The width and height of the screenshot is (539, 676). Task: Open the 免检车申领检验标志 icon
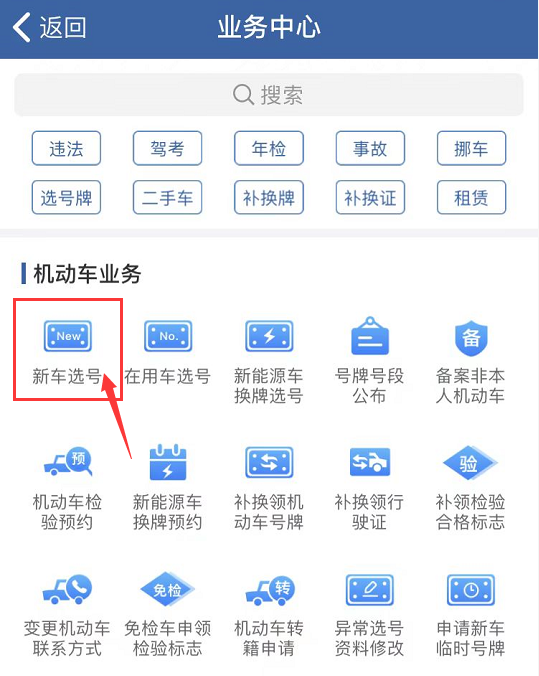click(168, 589)
